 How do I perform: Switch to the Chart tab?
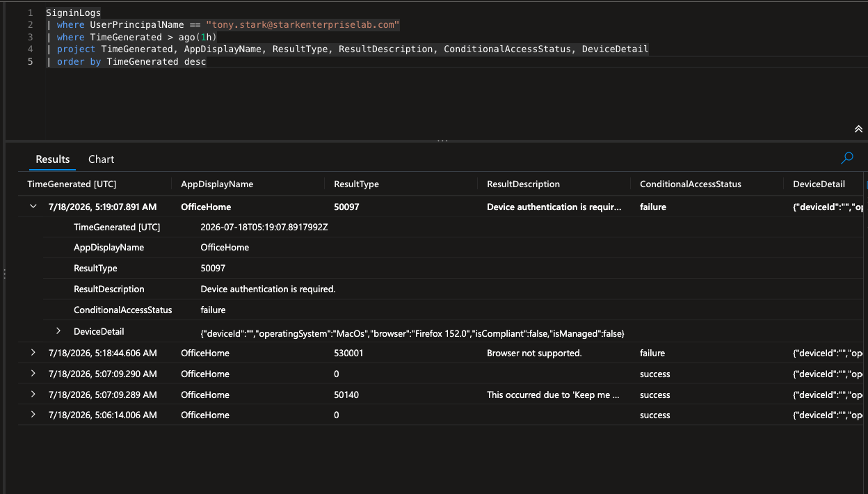(101, 159)
